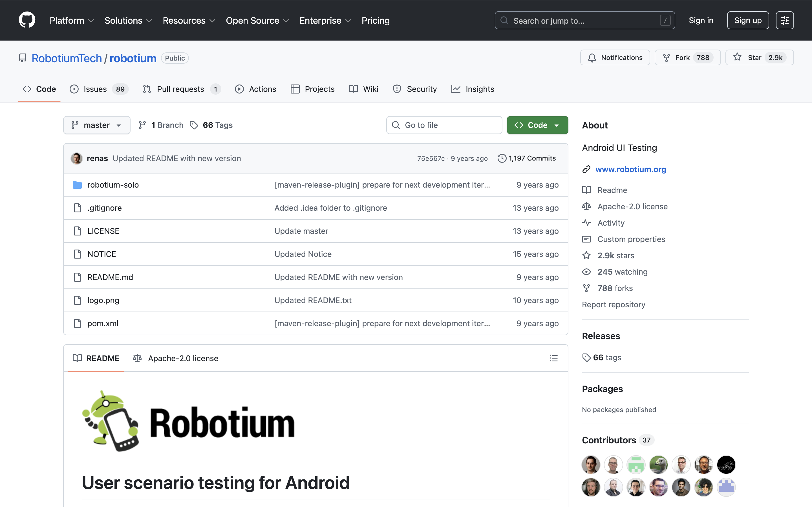
Task: Open the notifications bell on the repo page
Action: pyautogui.click(x=592, y=57)
